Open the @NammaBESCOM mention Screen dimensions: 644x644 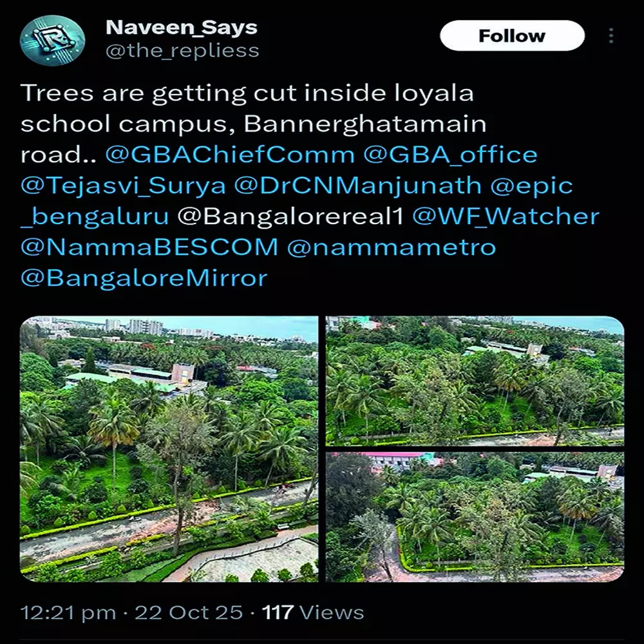(149, 247)
